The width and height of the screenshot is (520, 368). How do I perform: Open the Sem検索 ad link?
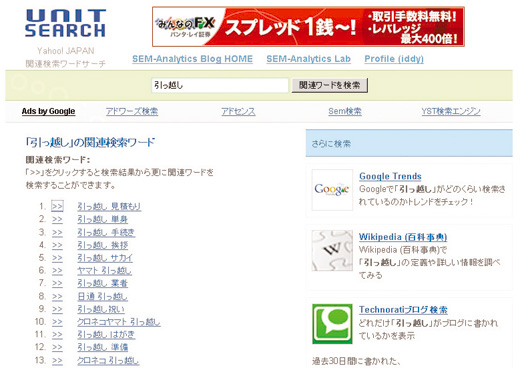(x=345, y=111)
